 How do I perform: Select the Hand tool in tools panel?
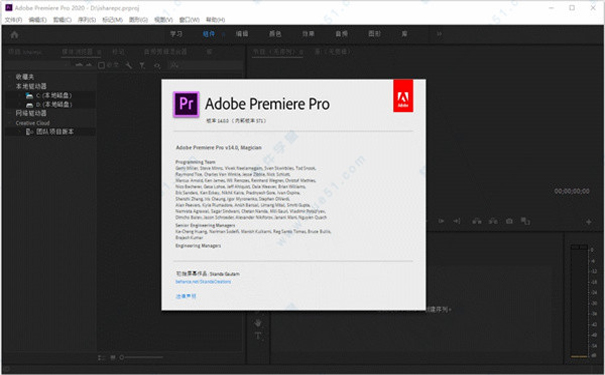pos(258,323)
